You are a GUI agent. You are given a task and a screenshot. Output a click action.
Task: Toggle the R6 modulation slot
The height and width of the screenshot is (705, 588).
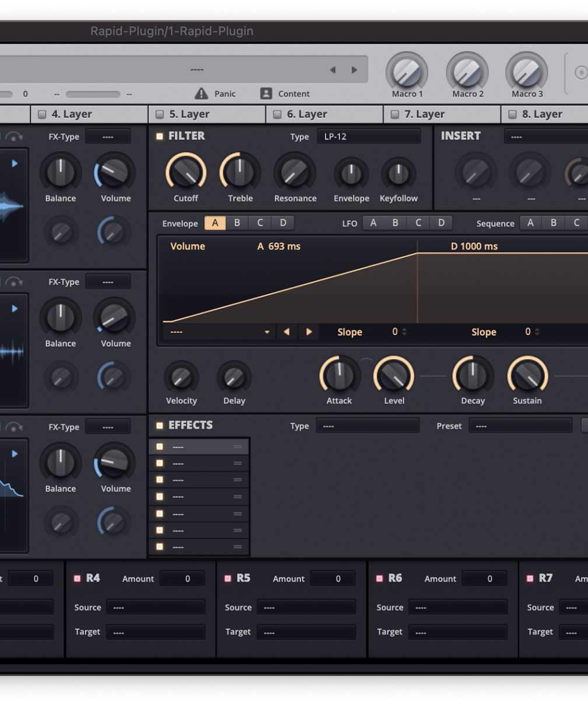point(379,578)
